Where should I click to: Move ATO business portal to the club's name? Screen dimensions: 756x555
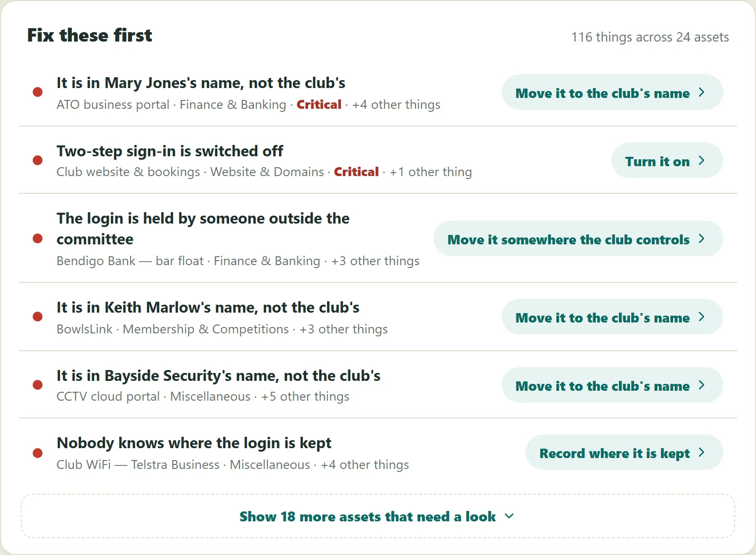613,92
